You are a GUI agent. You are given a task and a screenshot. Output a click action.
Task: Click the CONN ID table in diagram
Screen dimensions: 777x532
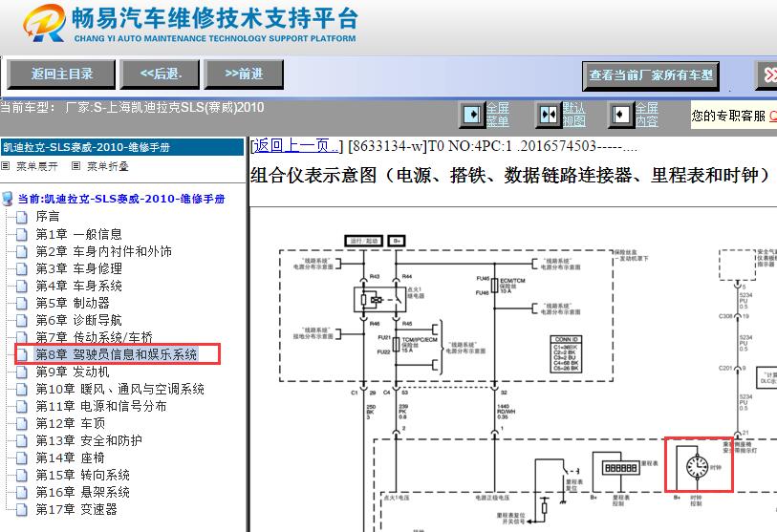click(566, 354)
